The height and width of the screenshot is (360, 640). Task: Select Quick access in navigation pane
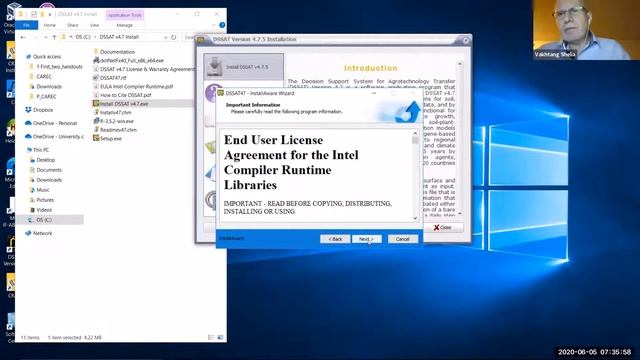tap(47, 57)
